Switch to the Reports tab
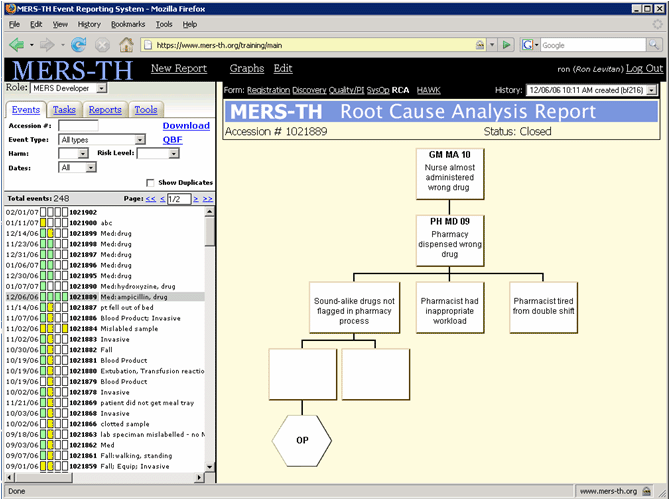Screen dimensions: 669x499 click(x=105, y=110)
